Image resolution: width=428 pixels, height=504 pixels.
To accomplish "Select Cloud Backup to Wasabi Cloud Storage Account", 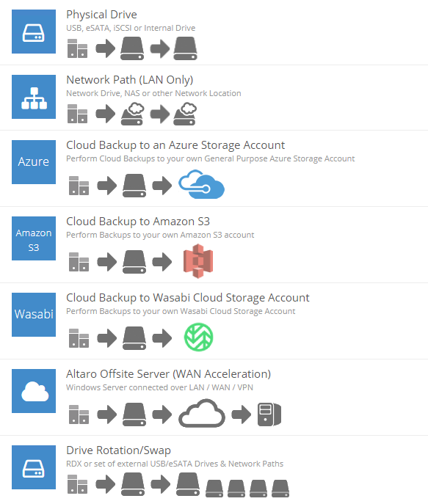I will coord(188,298).
